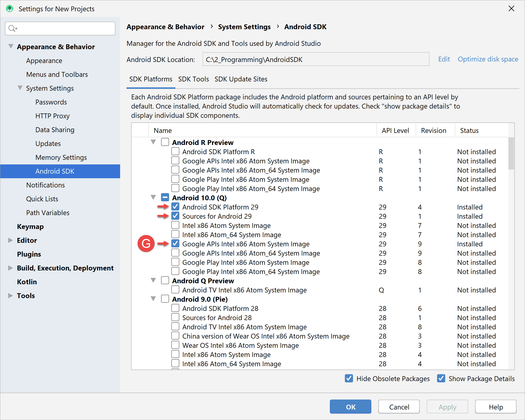Collapse the Android 10.0 (Q) group
Screen dimensions: 525x420
click(x=153, y=197)
